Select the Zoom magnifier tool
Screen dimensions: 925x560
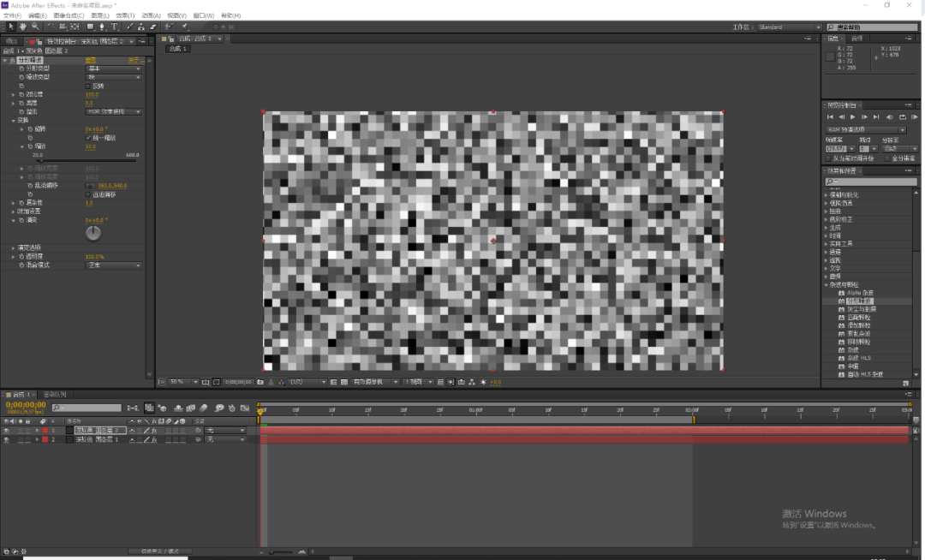coord(35,27)
